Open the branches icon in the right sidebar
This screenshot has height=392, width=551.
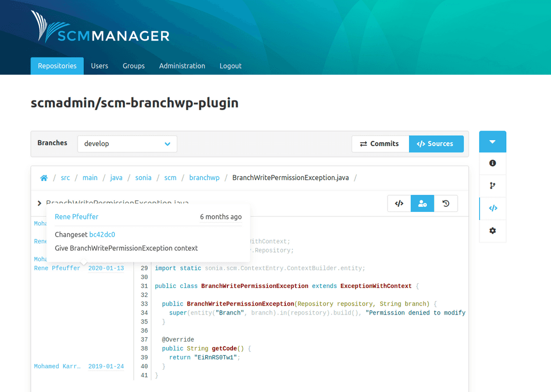click(492, 186)
